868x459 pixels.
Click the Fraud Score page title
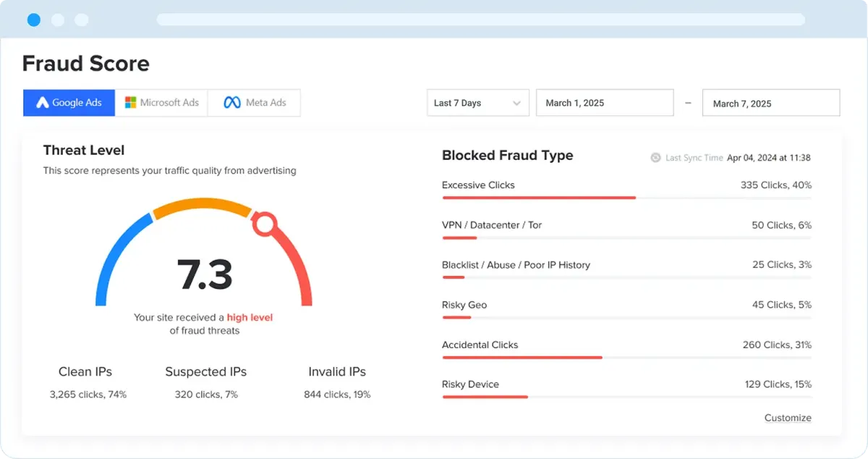pos(85,64)
